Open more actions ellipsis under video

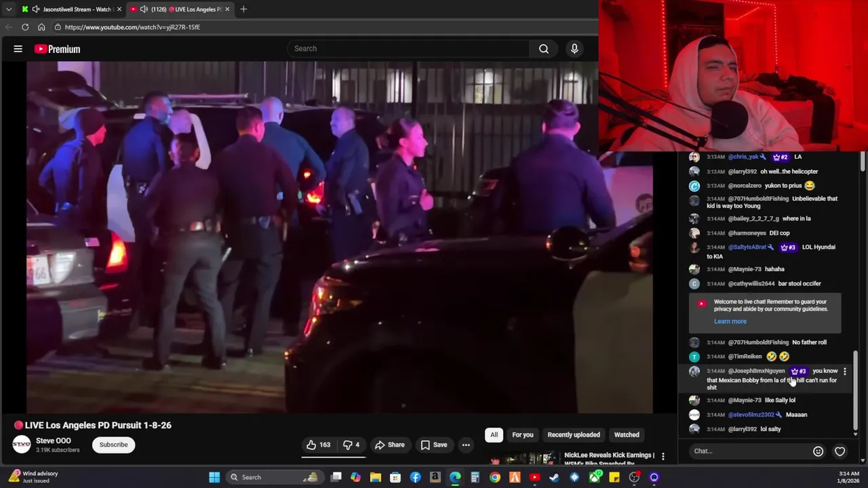(x=466, y=445)
